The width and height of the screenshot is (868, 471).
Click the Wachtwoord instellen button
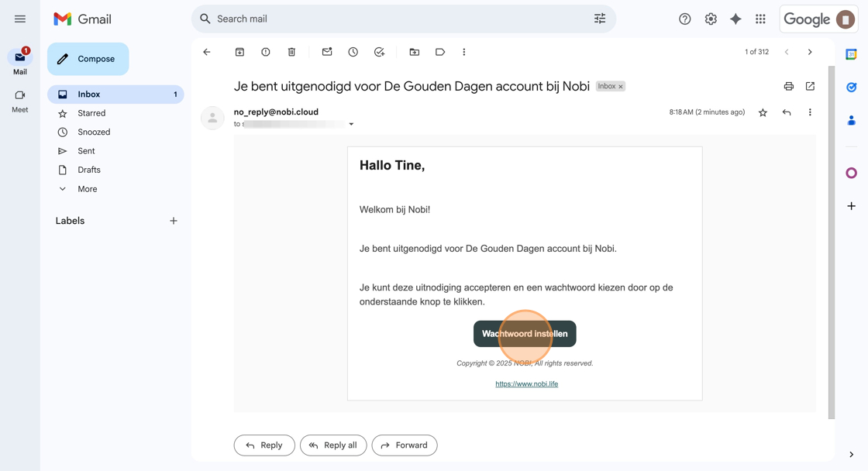[525, 334]
